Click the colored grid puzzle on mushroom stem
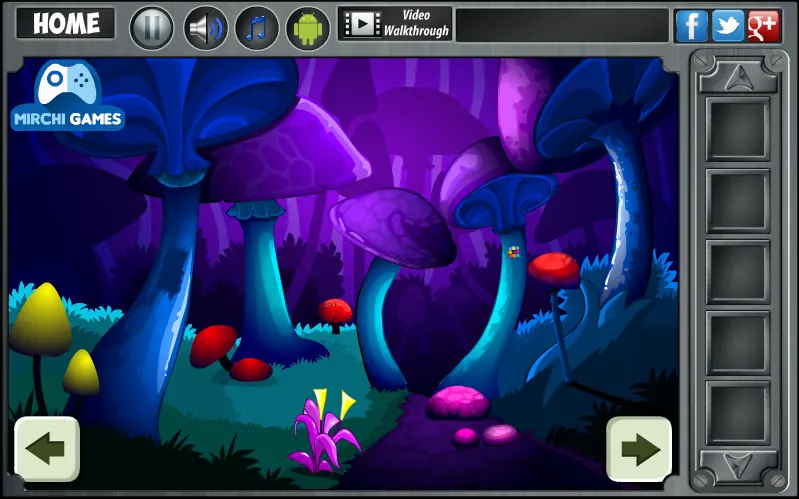The image size is (799, 499). 514,252
